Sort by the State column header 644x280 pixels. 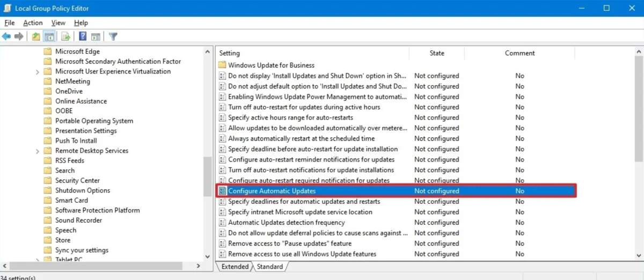click(x=437, y=53)
